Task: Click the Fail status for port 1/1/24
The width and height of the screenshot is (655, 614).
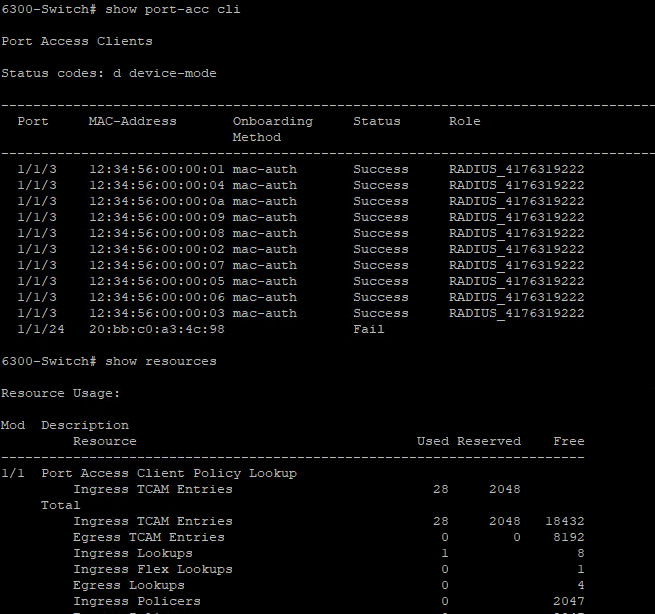Action: [x=368, y=330]
